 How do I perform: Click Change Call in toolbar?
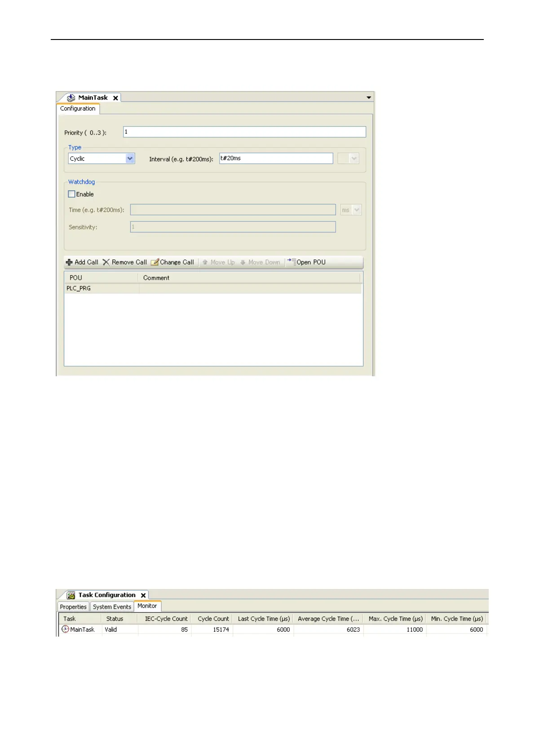pyautogui.click(x=172, y=262)
